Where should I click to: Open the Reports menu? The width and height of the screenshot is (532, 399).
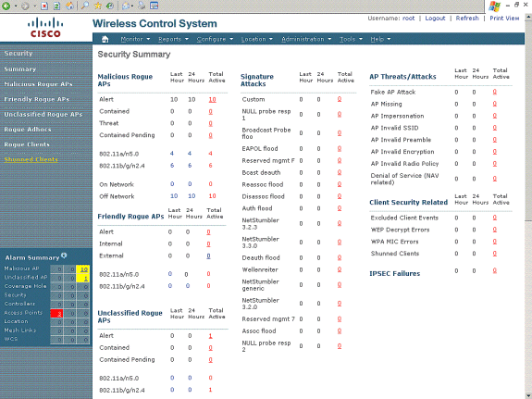click(169, 39)
